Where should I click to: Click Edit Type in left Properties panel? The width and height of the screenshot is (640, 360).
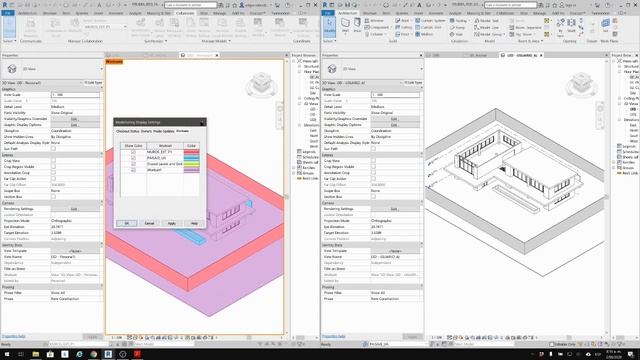click(93, 83)
